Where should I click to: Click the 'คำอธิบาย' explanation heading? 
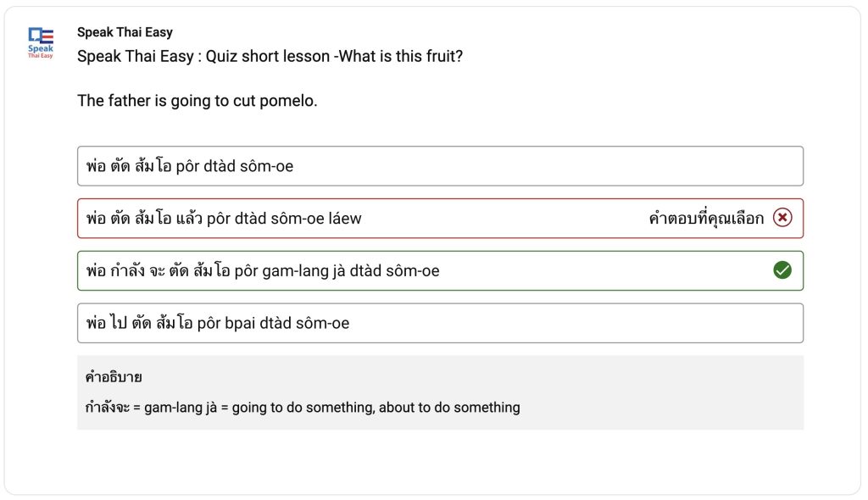[x=114, y=377]
